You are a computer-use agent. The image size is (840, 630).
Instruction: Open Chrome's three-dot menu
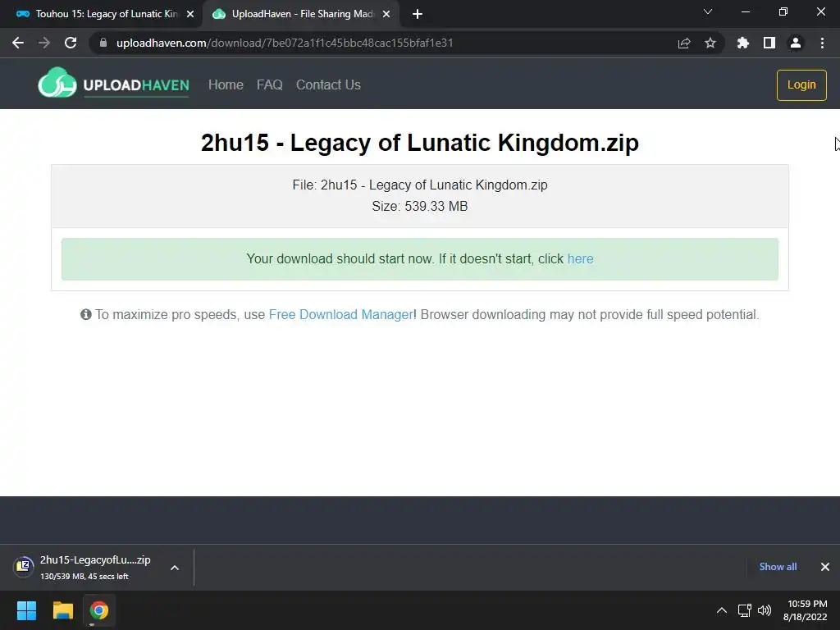pos(822,43)
